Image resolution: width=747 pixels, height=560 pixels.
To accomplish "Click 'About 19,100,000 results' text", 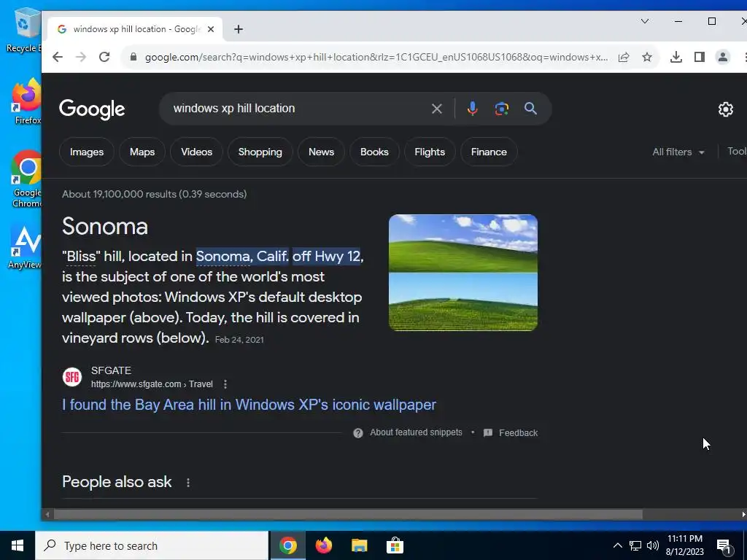I will (x=155, y=194).
